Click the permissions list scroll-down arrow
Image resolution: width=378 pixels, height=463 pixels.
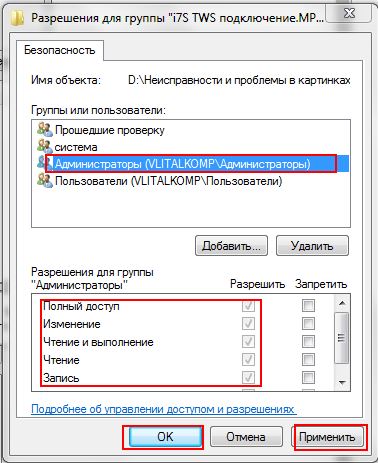pos(342,382)
